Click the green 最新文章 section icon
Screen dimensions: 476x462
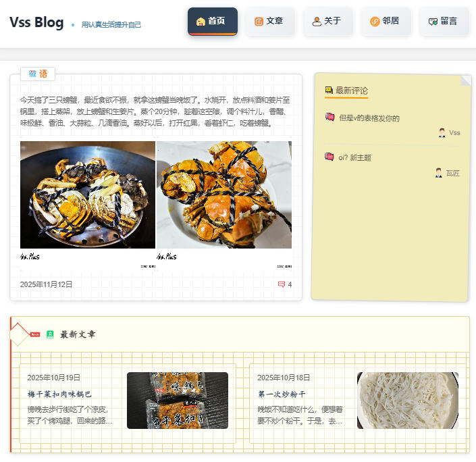point(50,334)
